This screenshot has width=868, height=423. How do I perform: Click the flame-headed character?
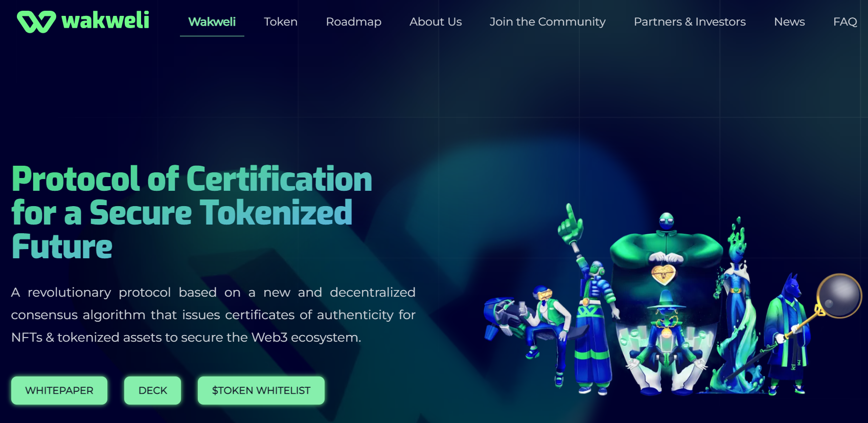coord(736,307)
